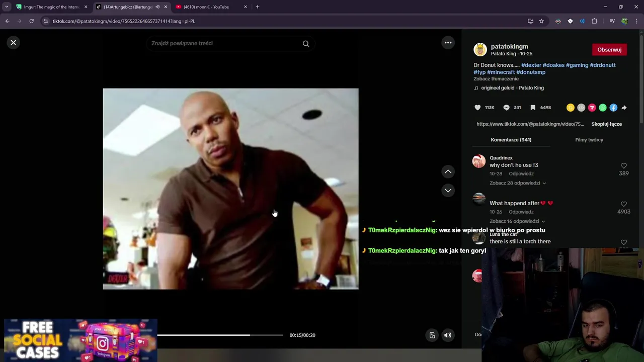Viewport: 644px width, 362px height.
Task: Open a new browser tab with the plus
Action: [258, 7]
